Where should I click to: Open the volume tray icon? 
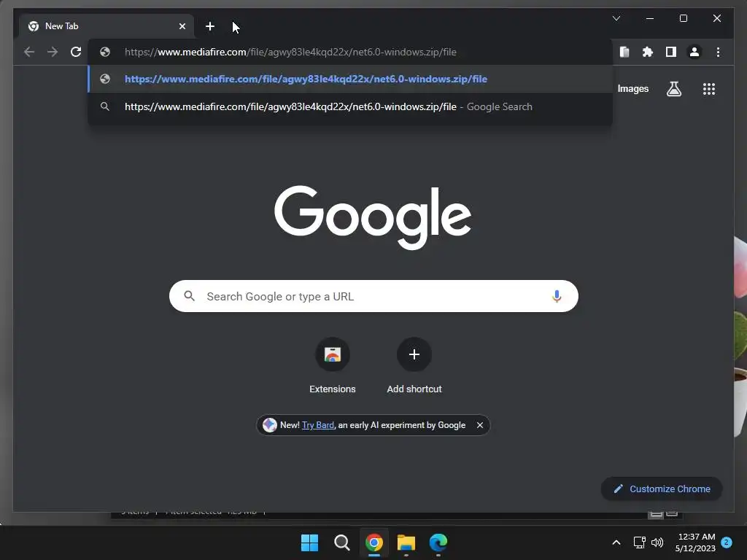coord(657,542)
